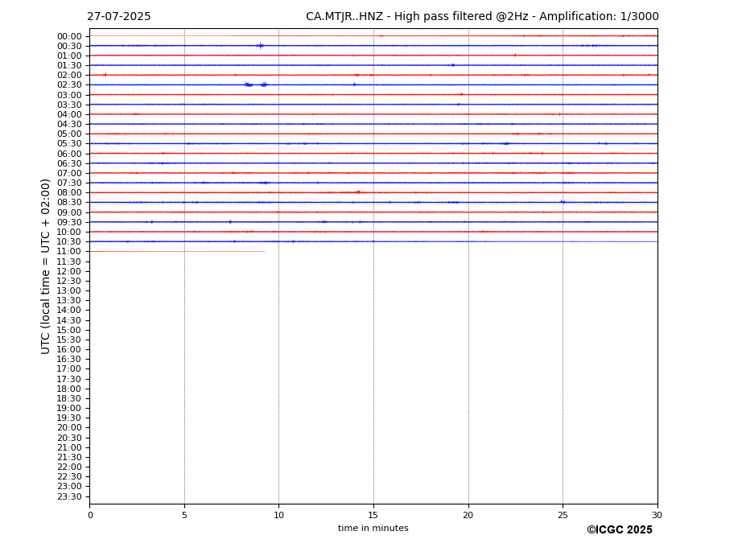Click the x-axis tick label 25

point(563,515)
